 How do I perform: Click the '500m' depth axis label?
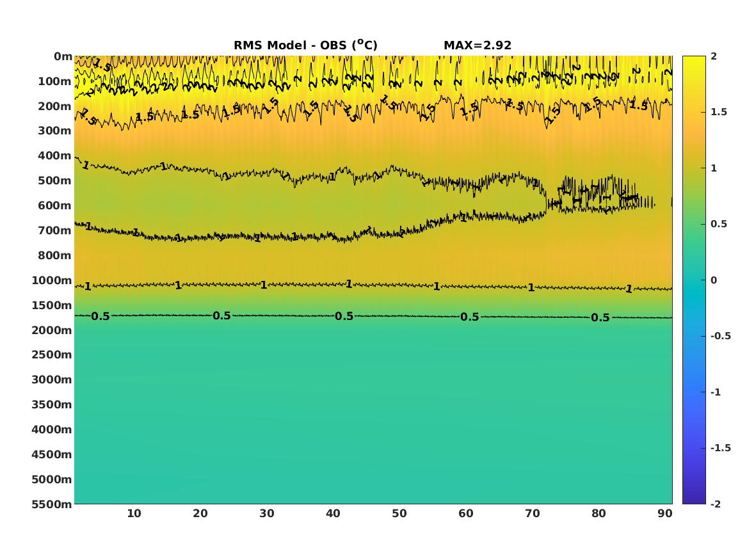55,181
